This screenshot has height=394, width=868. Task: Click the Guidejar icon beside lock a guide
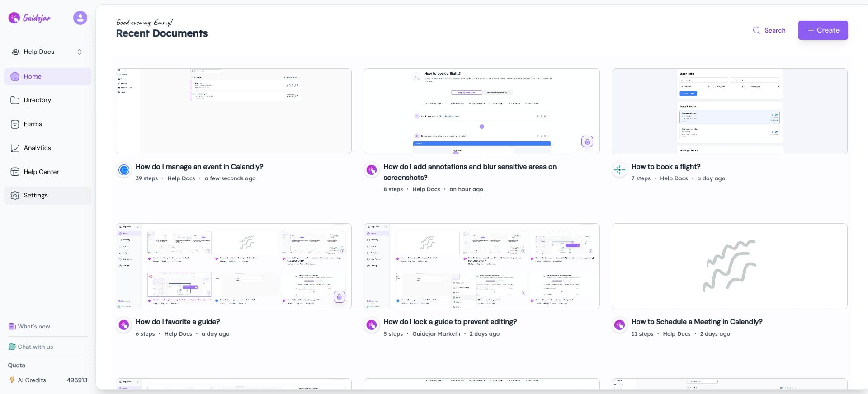click(x=372, y=325)
